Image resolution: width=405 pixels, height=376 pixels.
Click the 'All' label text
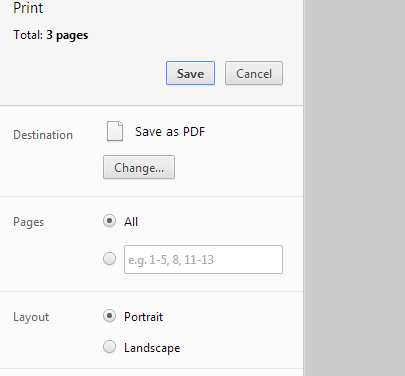(x=131, y=222)
